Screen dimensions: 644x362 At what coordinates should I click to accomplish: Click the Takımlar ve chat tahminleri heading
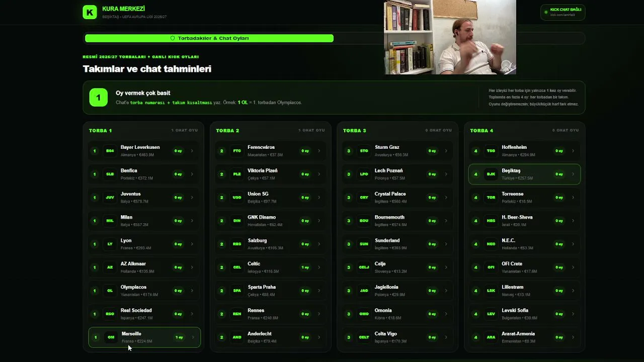tap(147, 69)
